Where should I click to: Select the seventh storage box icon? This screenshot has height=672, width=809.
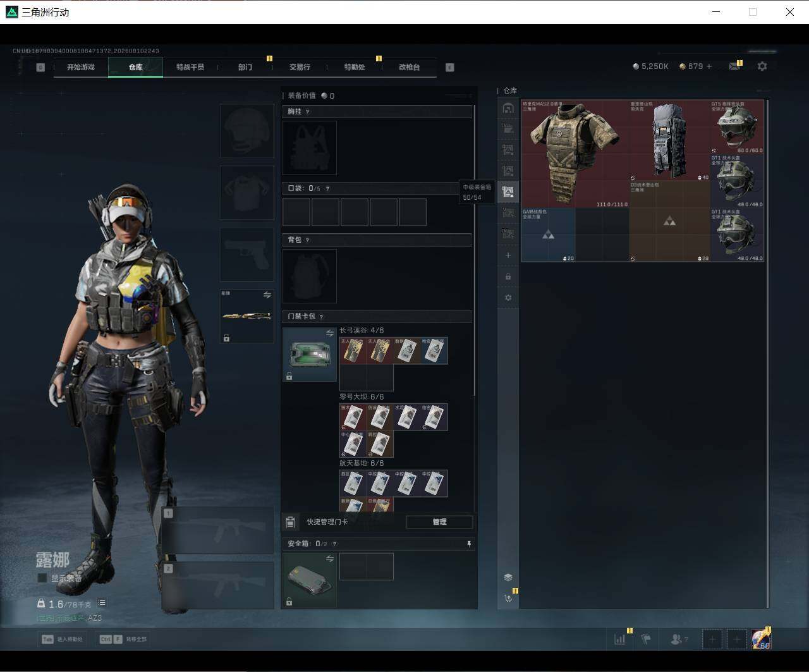508,234
